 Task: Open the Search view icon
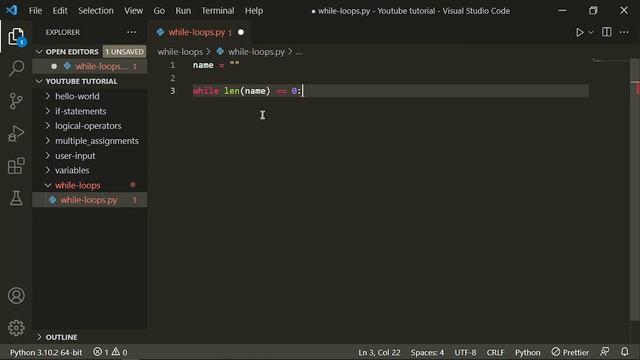pyautogui.click(x=16, y=68)
